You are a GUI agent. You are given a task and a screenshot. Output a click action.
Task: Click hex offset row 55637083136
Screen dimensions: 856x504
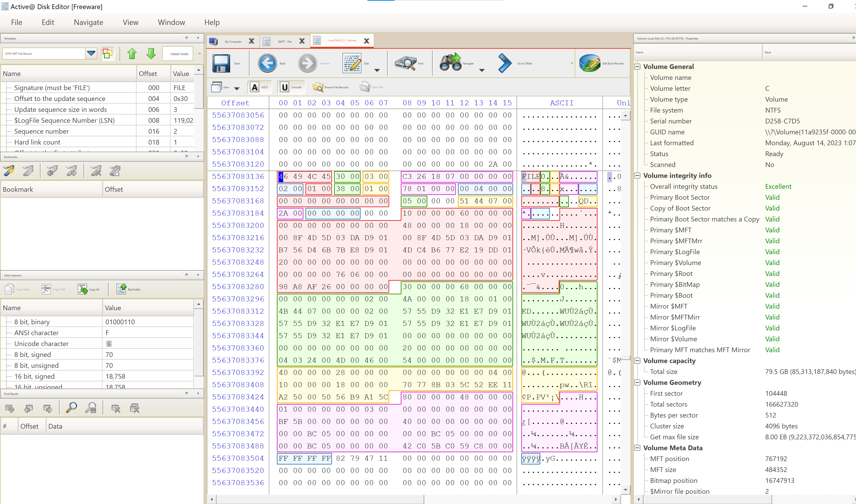click(x=238, y=176)
